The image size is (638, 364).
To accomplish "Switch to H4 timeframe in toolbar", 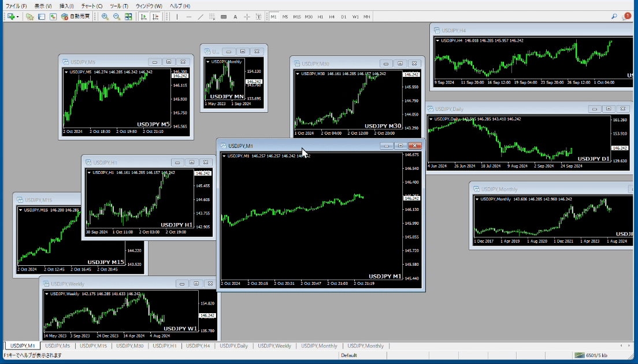I will (332, 17).
